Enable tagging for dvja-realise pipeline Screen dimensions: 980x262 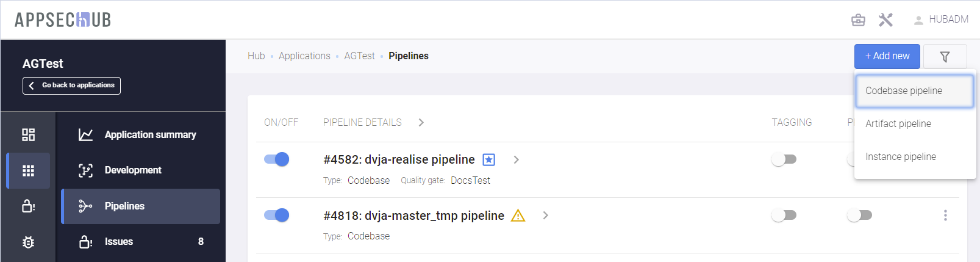(x=784, y=159)
